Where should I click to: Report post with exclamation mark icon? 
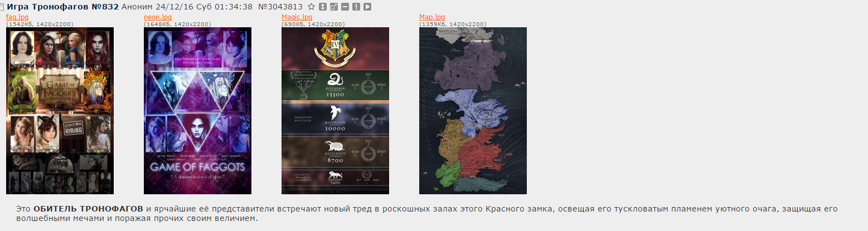coord(356,7)
